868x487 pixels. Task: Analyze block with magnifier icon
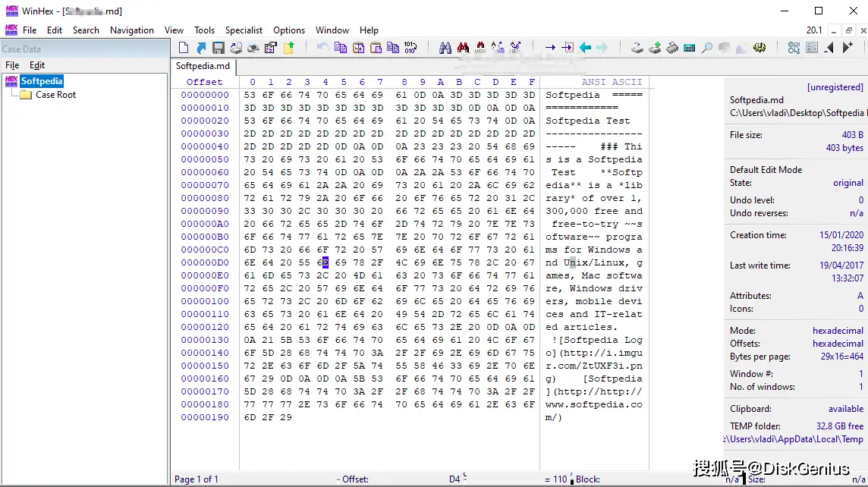tap(707, 48)
